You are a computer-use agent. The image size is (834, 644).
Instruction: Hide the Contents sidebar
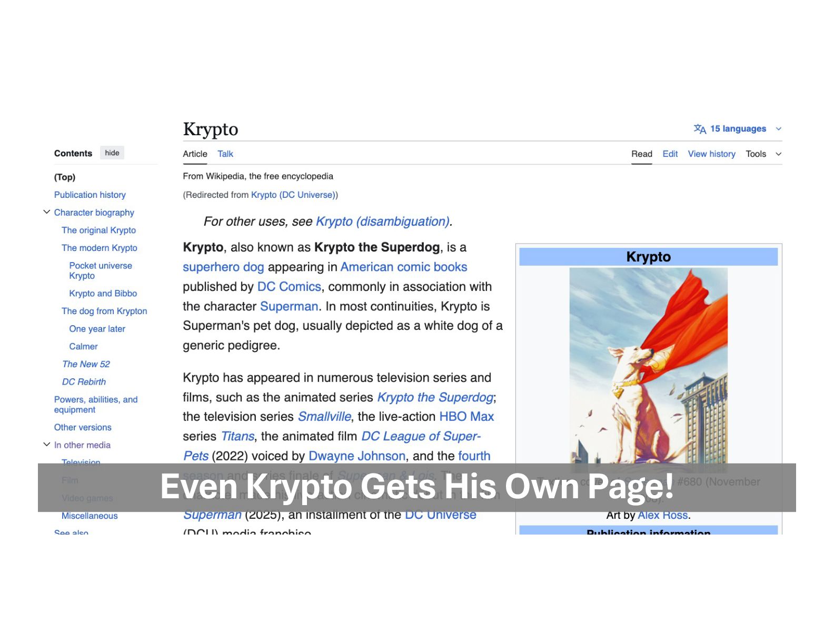click(112, 153)
